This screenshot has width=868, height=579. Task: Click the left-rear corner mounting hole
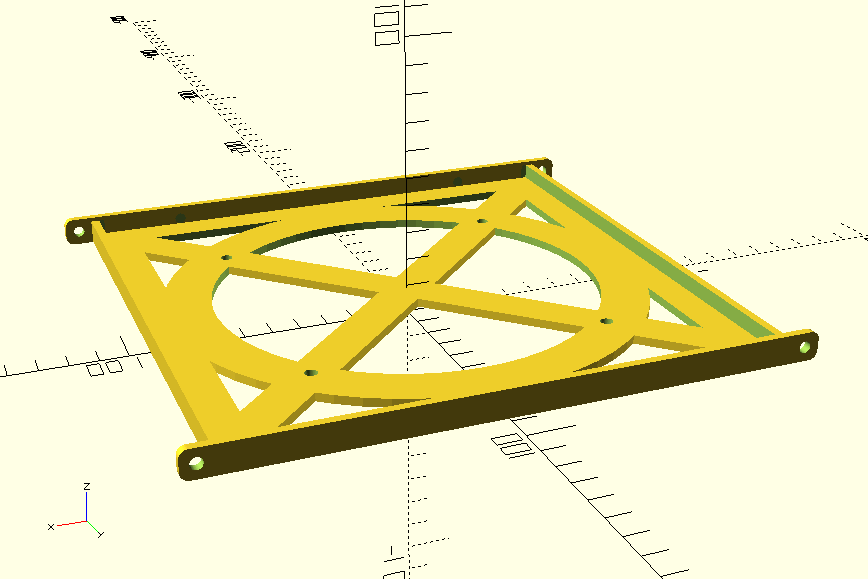[79, 232]
